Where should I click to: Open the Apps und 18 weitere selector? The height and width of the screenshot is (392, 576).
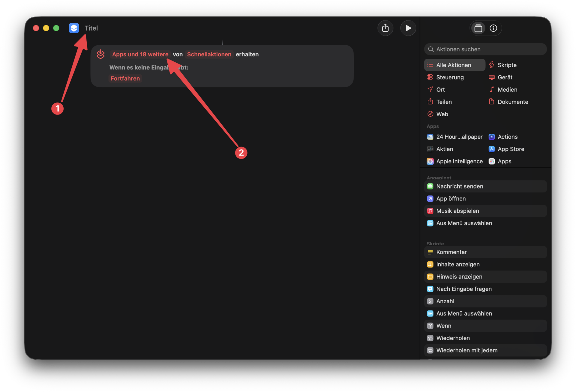140,54
